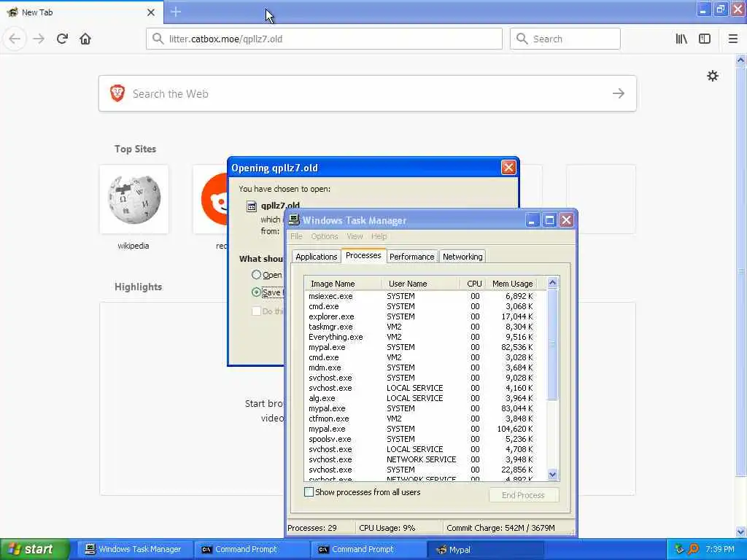Click the system tray clock
Screen dimensions: 747x560
(720, 549)
